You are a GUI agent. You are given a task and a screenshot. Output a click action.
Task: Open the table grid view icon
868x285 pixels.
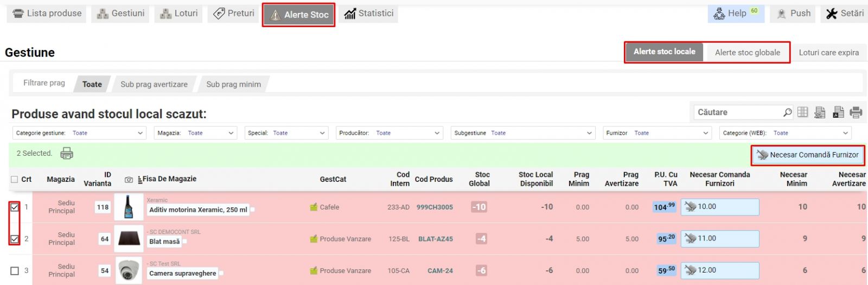pyautogui.click(x=803, y=112)
